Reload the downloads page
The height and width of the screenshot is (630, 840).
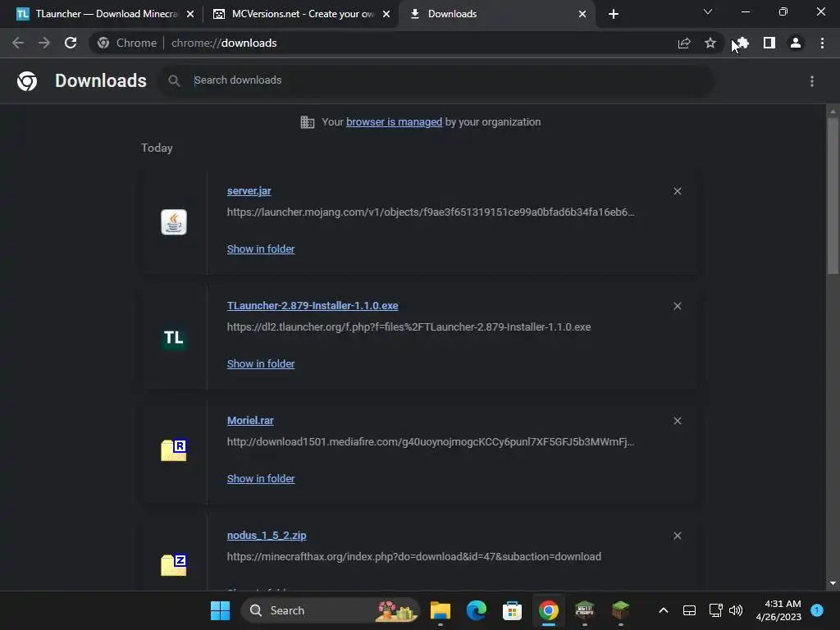pyautogui.click(x=71, y=43)
